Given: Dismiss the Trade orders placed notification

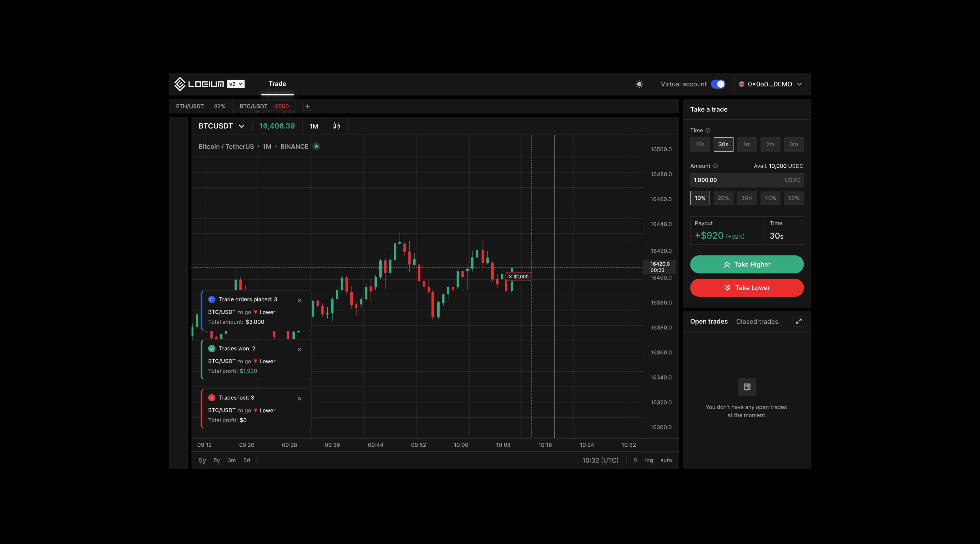Looking at the screenshot, I should pos(300,300).
